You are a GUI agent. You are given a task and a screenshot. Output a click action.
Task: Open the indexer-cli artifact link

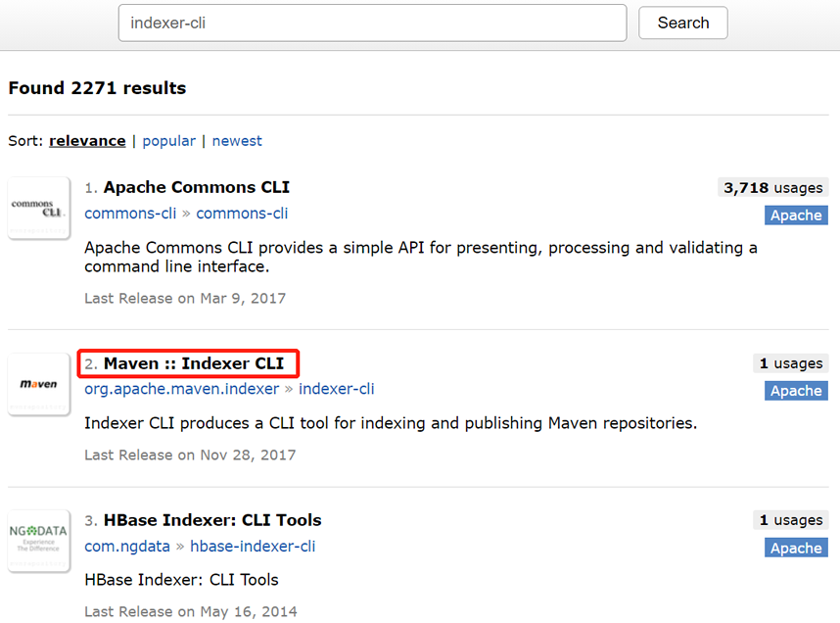(336, 390)
